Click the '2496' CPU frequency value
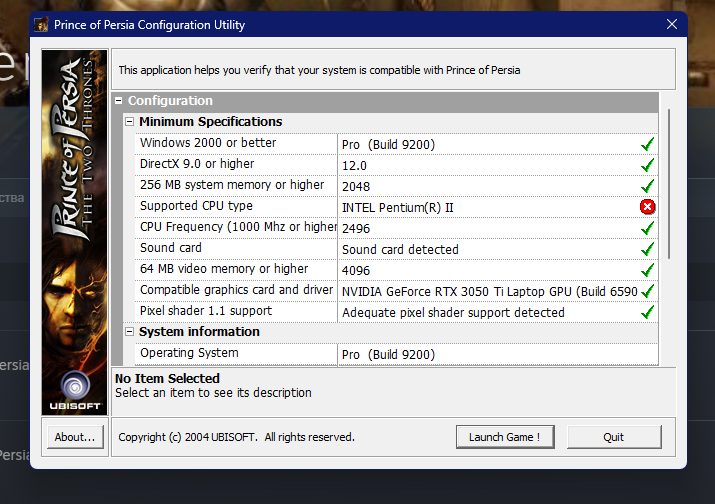The height and width of the screenshot is (504, 715). [356, 229]
